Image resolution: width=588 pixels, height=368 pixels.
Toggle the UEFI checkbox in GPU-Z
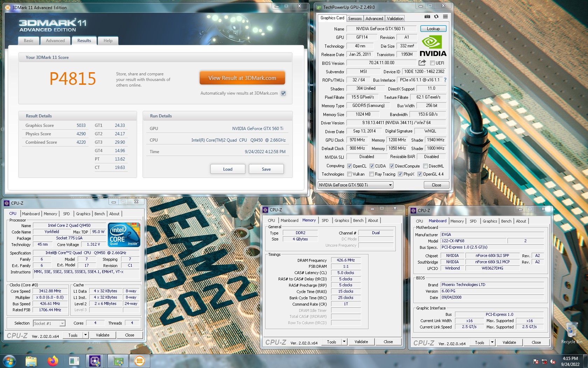pos(432,63)
